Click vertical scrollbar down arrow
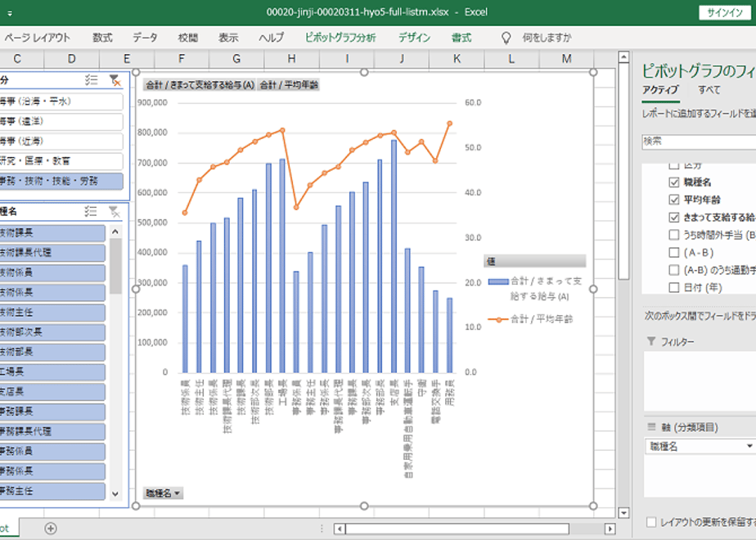 623,513
